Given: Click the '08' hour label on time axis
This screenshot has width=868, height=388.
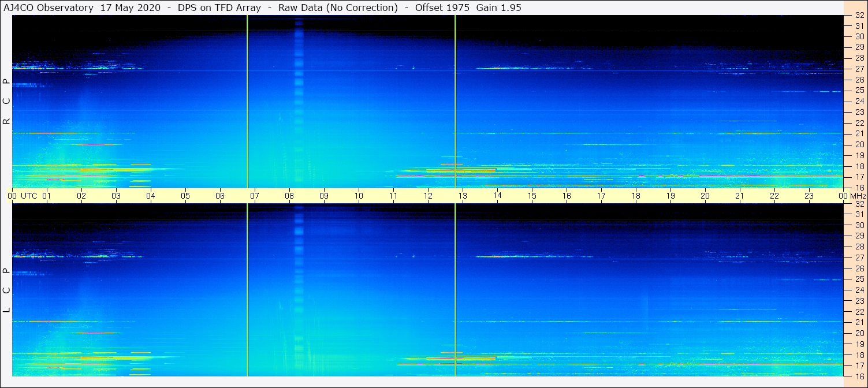Looking at the screenshot, I should [x=289, y=196].
